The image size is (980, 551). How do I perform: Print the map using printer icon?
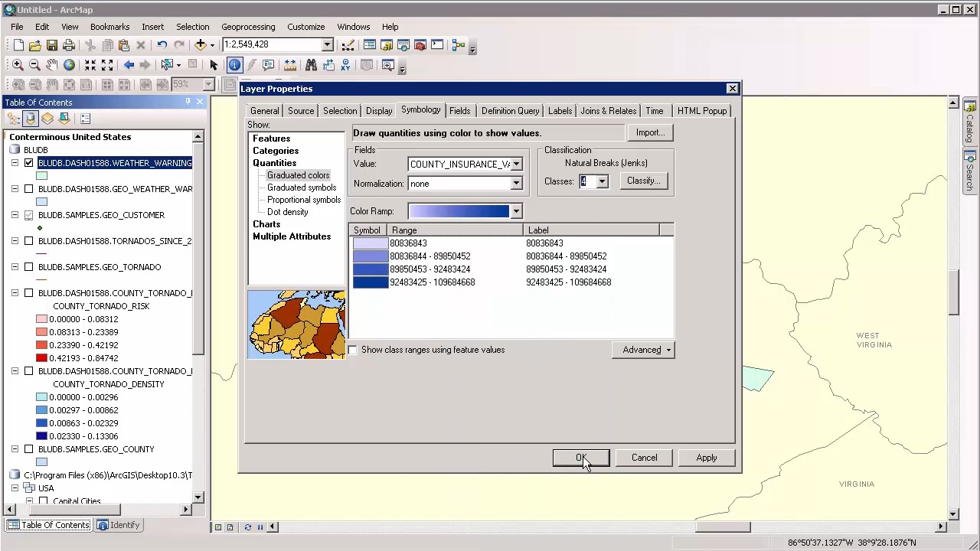tap(69, 45)
